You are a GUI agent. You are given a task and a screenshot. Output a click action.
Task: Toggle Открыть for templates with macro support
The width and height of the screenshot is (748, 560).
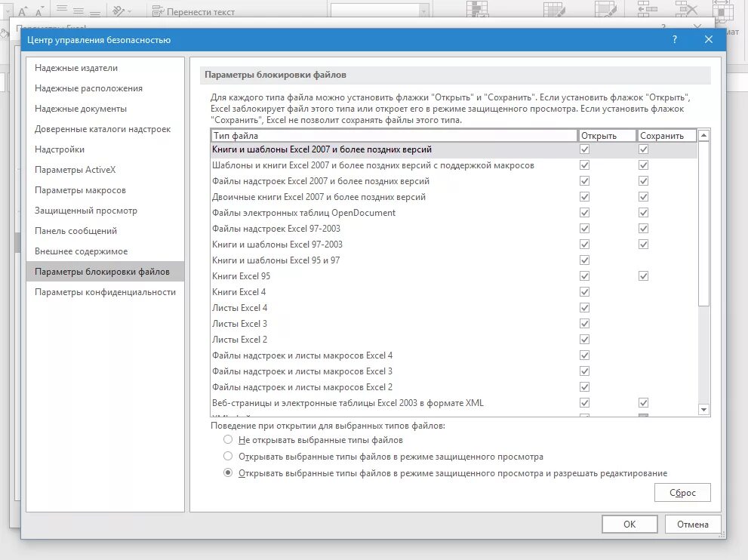pyautogui.click(x=584, y=165)
